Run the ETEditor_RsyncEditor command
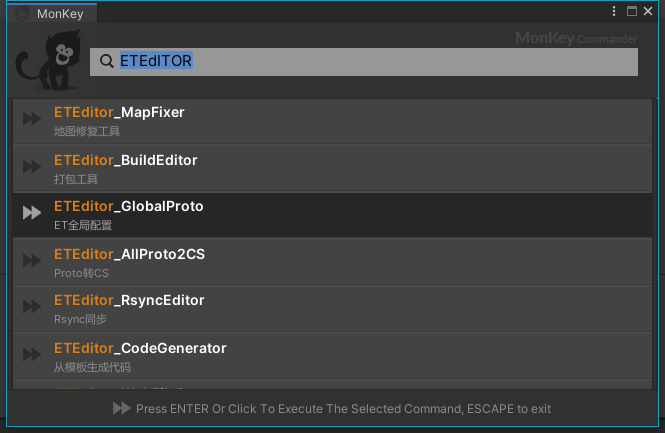Screen dimensions: 665x433 [332, 309]
